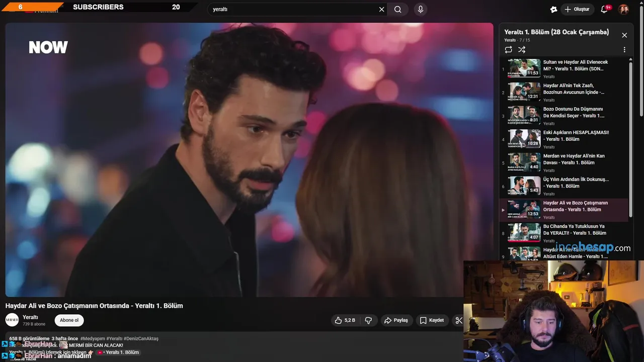Select 'Bozo Dostunu Da Düşmanını' playlist item
Image resolution: width=644 pixels, height=362 pixels.
565,115
